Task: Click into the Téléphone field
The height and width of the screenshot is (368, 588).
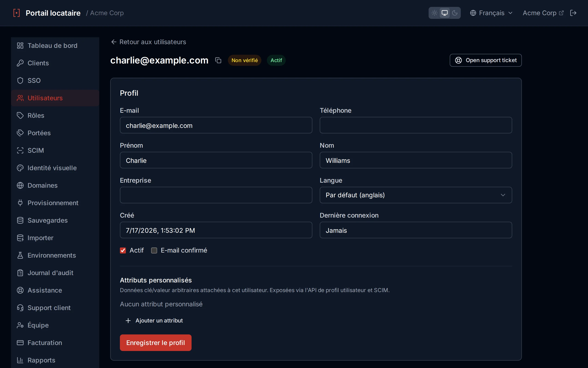Action: pyautogui.click(x=416, y=125)
